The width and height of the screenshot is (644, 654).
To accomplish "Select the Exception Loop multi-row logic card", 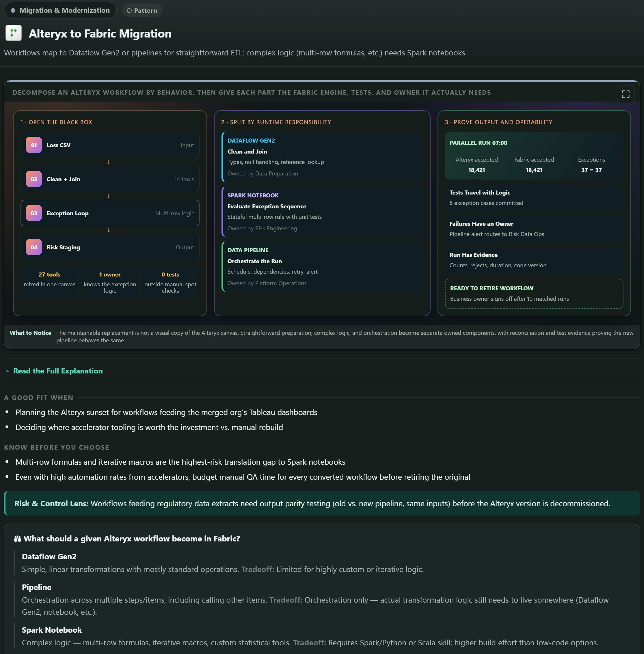I will 110,213.
